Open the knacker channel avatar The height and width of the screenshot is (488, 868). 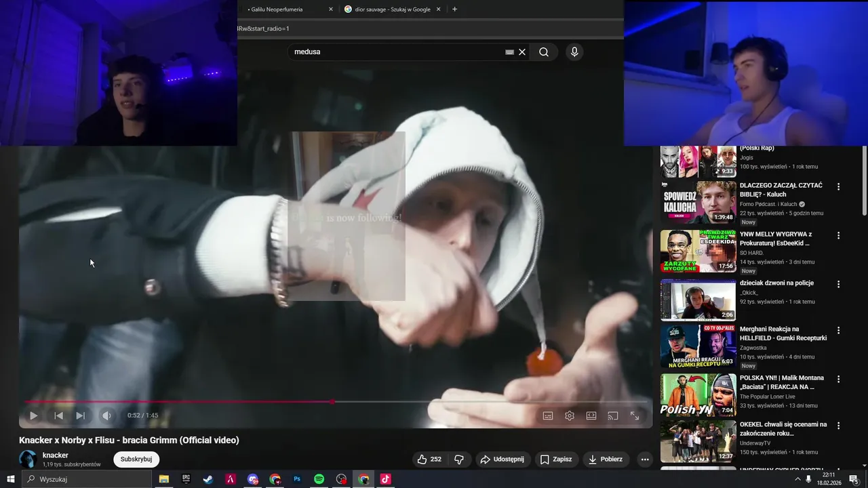[x=28, y=460]
